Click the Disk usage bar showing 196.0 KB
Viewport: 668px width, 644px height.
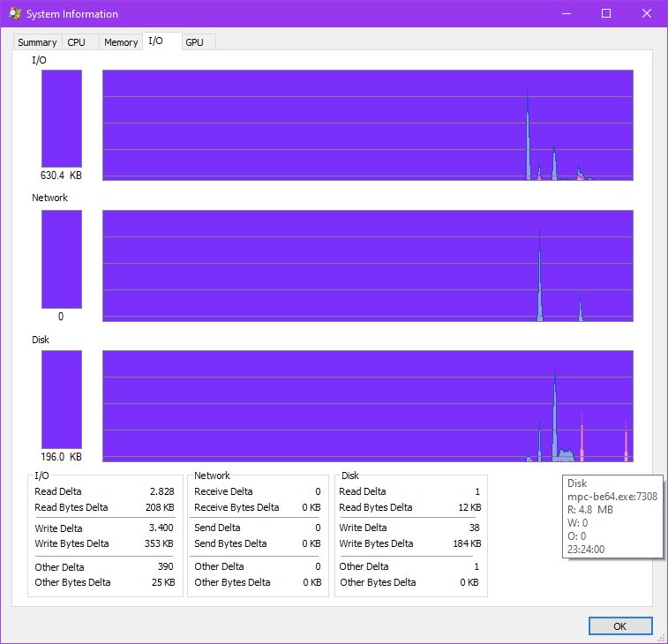pyautogui.click(x=62, y=399)
